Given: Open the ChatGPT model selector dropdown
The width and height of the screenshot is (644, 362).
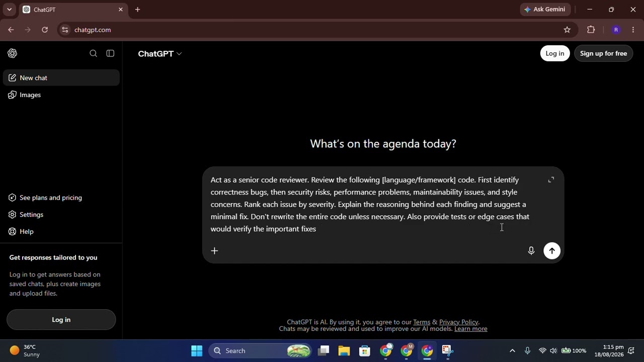Looking at the screenshot, I should coord(160,54).
